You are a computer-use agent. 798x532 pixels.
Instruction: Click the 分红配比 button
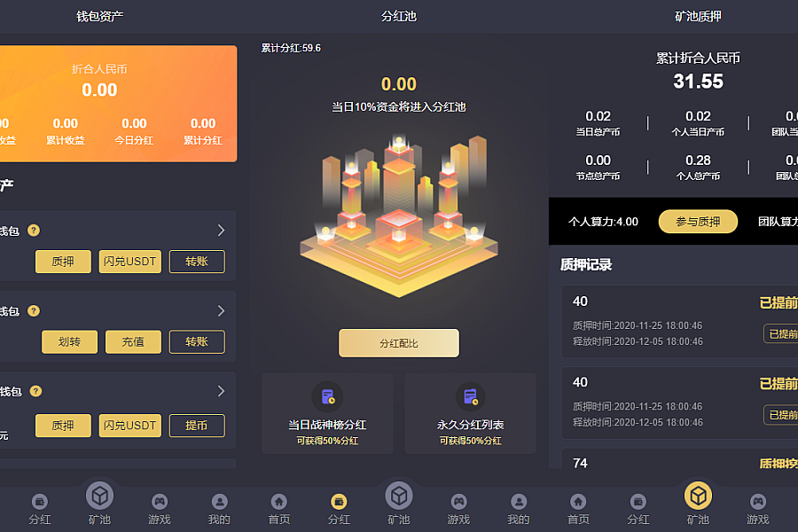click(399, 343)
